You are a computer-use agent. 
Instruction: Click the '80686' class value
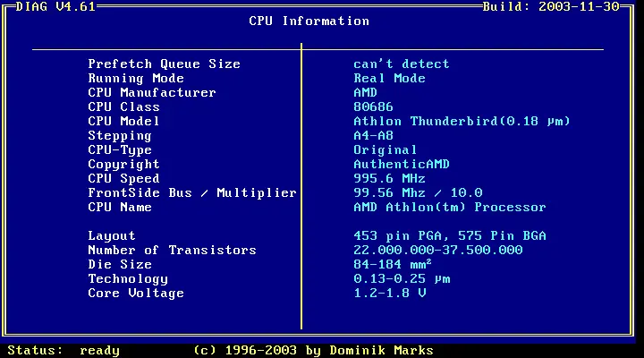pos(373,107)
